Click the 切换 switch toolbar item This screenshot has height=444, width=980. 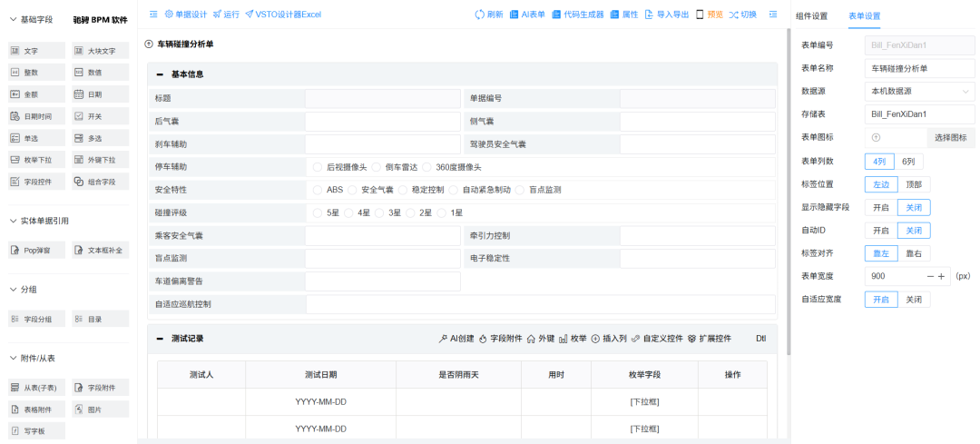(x=742, y=15)
